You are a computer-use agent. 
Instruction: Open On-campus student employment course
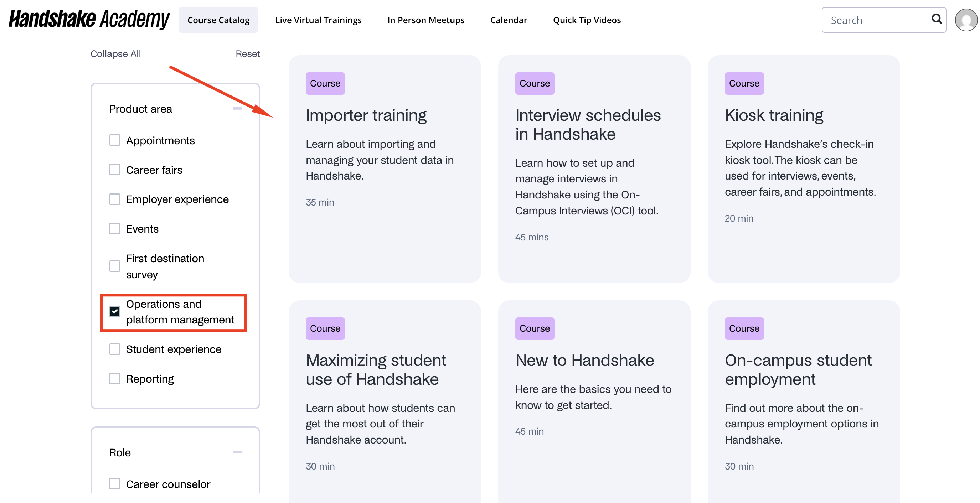[798, 369]
